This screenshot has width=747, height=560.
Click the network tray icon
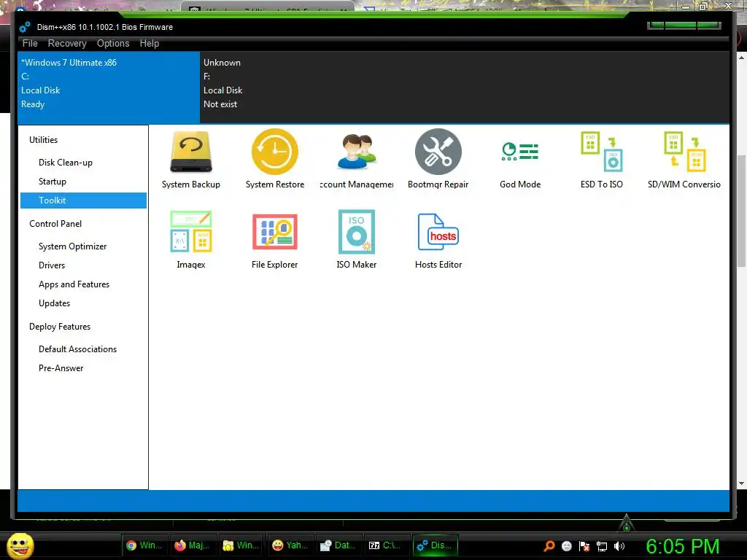coord(602,546)
